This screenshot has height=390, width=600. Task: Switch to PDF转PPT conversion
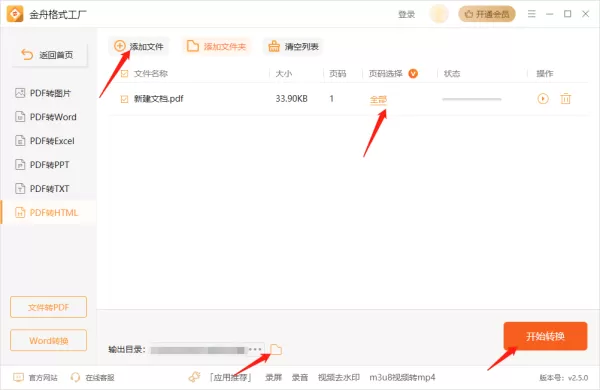(x=50, y=165)
